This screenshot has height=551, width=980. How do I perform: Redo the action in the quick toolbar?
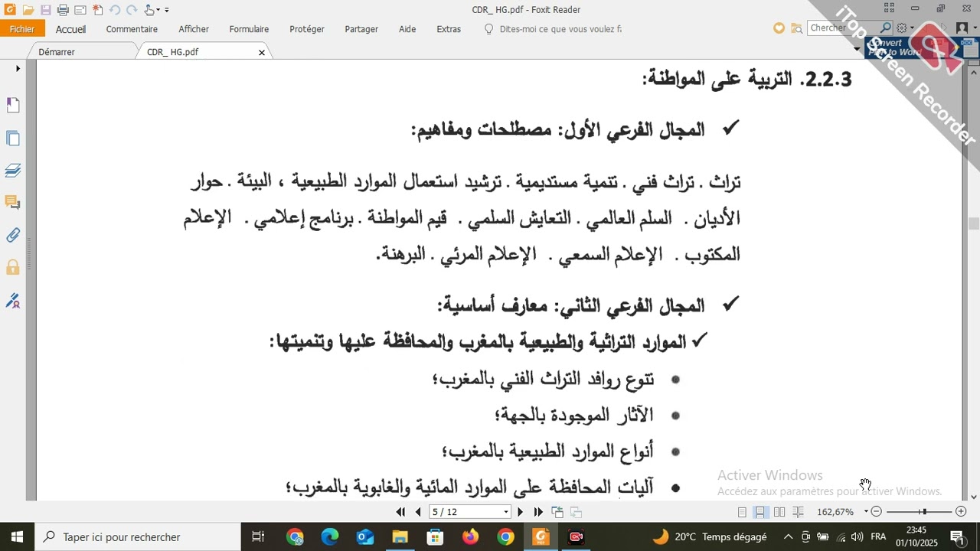pos(131,10)
